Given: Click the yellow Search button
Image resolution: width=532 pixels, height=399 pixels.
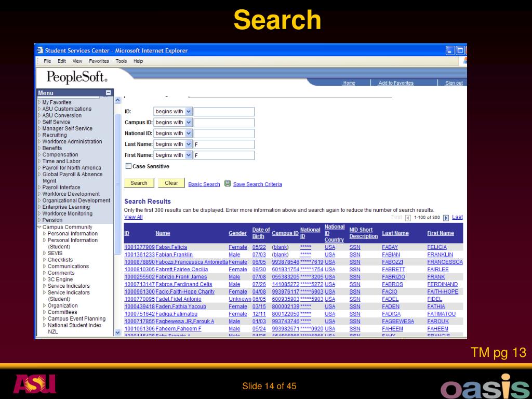Looking at the screenshot, I should 139,183.
